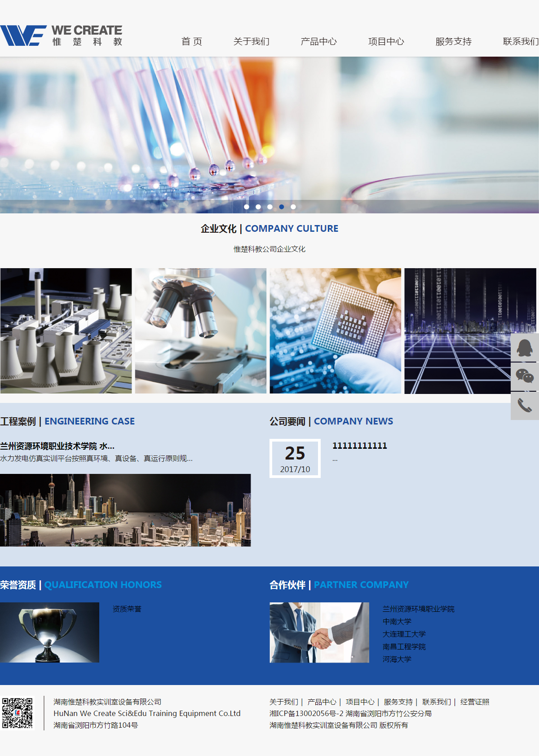Image resolution: width=539 pixels, height=756 pixels.
Task: Open 联系我们 in the top navigation
Action: point(521,41)
